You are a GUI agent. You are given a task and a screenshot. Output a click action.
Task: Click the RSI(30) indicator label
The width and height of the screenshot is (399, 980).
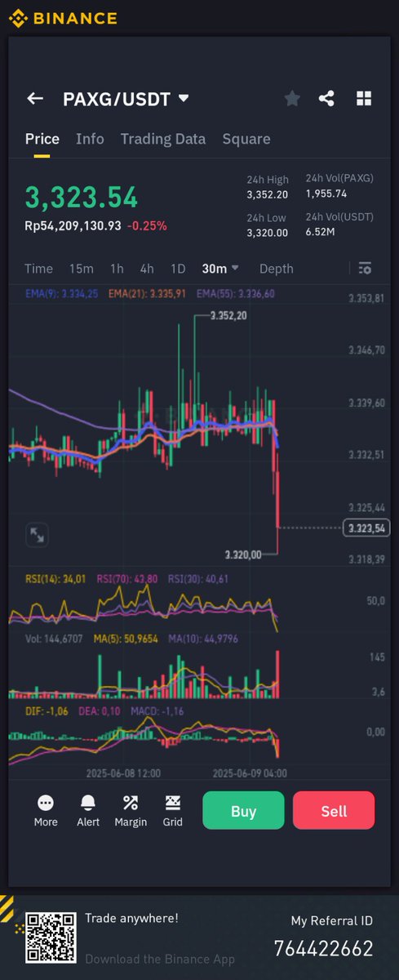[x=199, y=579]
